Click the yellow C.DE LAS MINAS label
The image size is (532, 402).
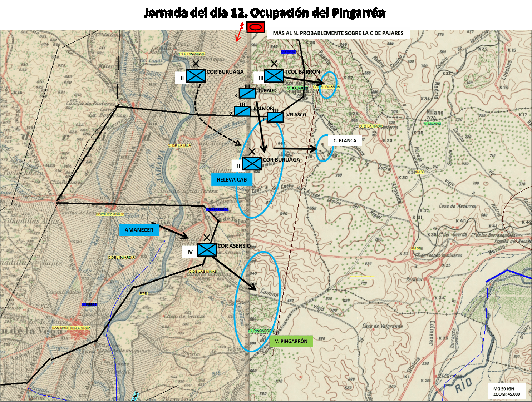(203, 272)
